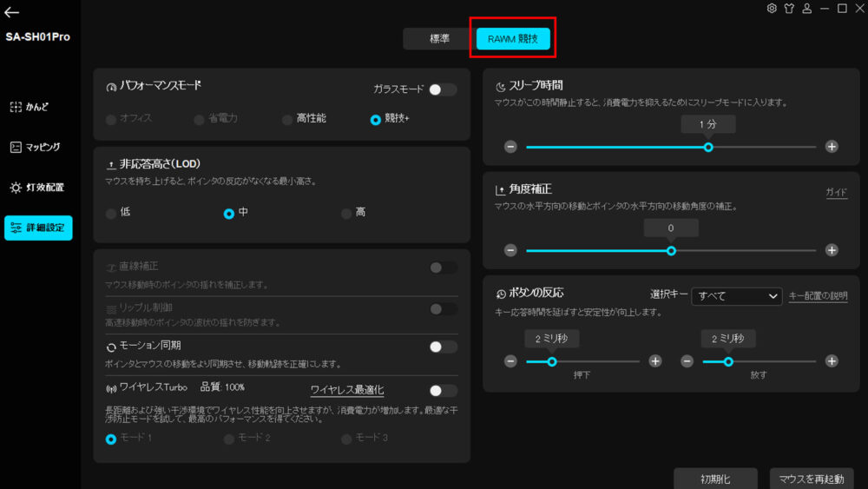Switch to the 標準 tab
868x489 pixels.
click(439, 39)
